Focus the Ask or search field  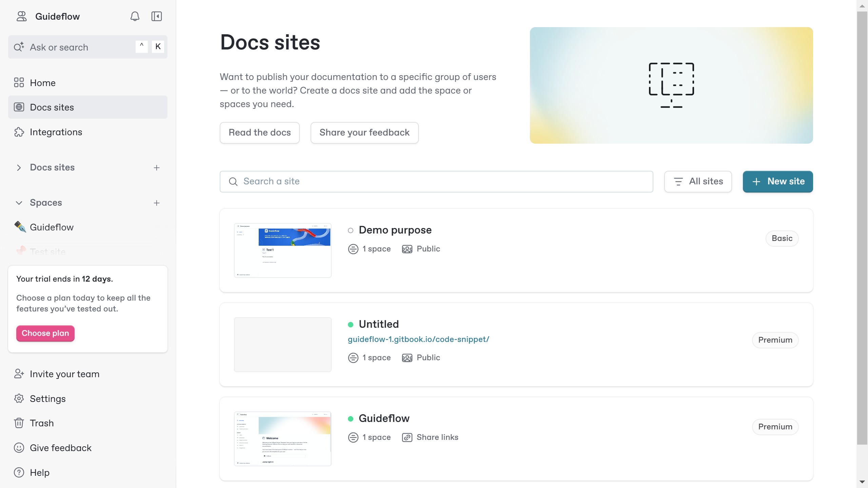87,47
